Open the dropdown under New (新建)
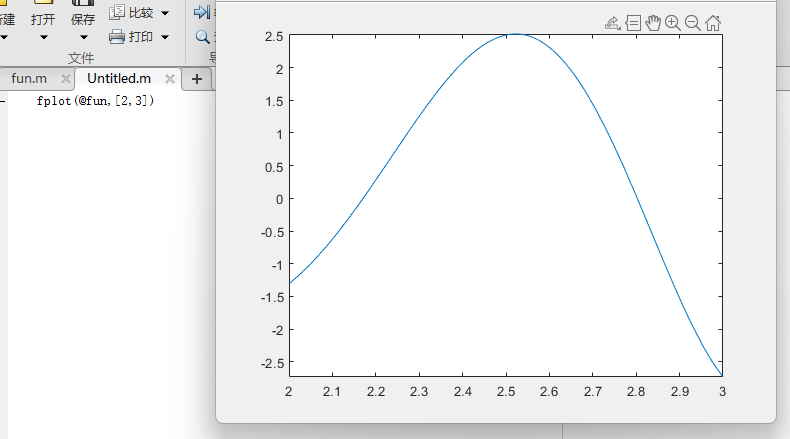 point(4,37)
